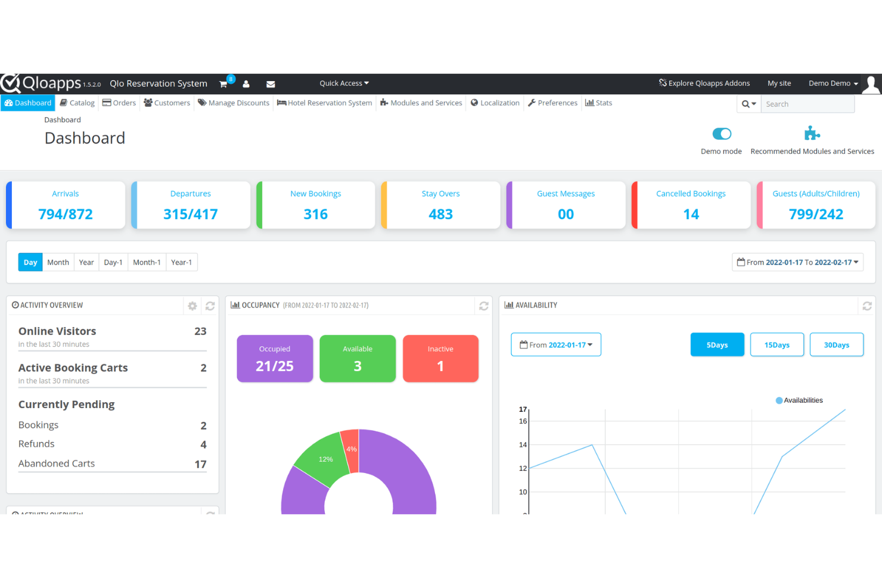The image size is (882, 588).
Task: Show availability for 15Days
Action: coord(777,345)
